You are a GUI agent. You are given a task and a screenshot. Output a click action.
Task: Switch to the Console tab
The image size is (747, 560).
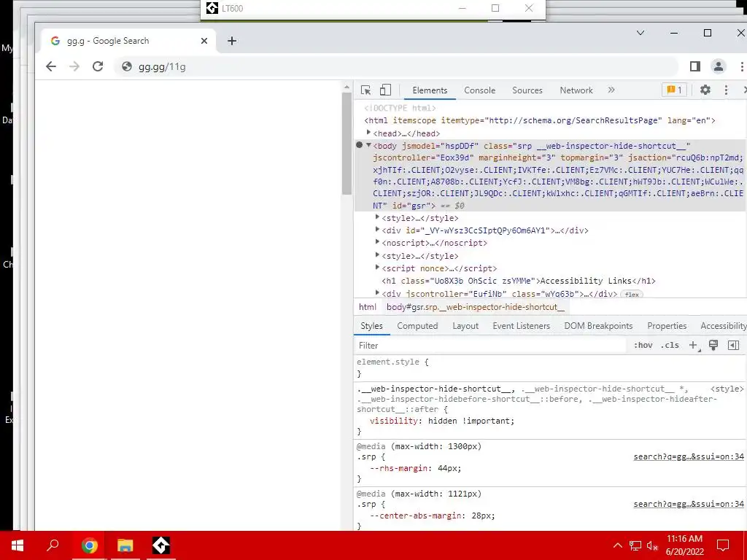[x=480, y=90]
